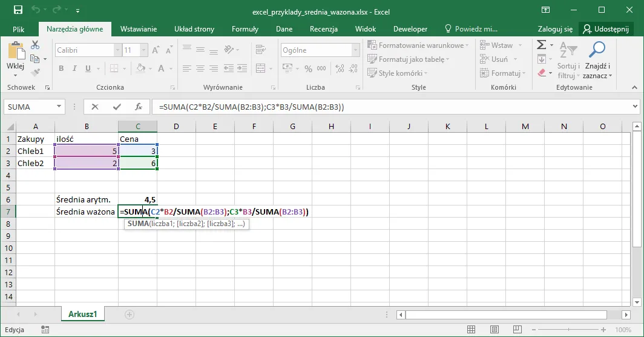The image size is (644, 337).
Task: Open the Calibri font name dropdown
Action: click(x=117, y=50)
